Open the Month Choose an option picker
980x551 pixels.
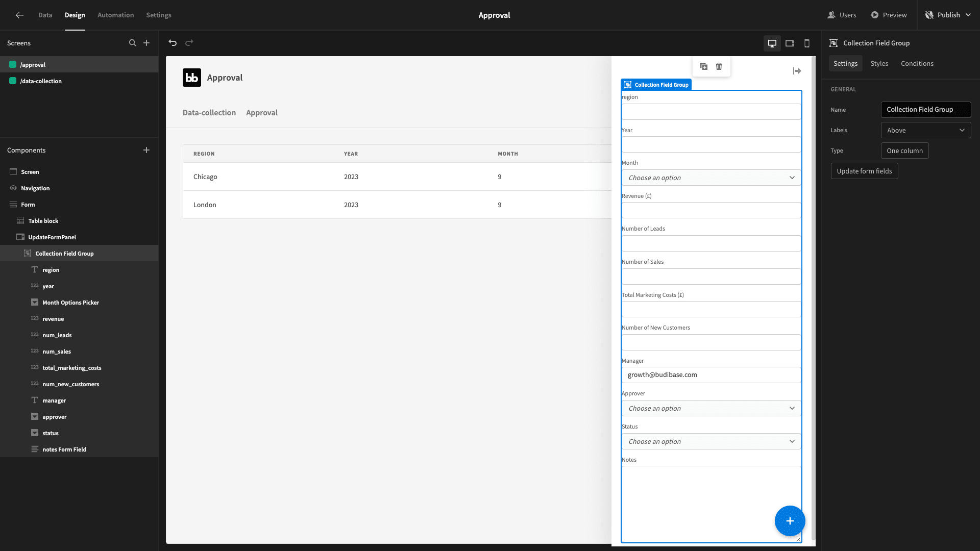711,178
